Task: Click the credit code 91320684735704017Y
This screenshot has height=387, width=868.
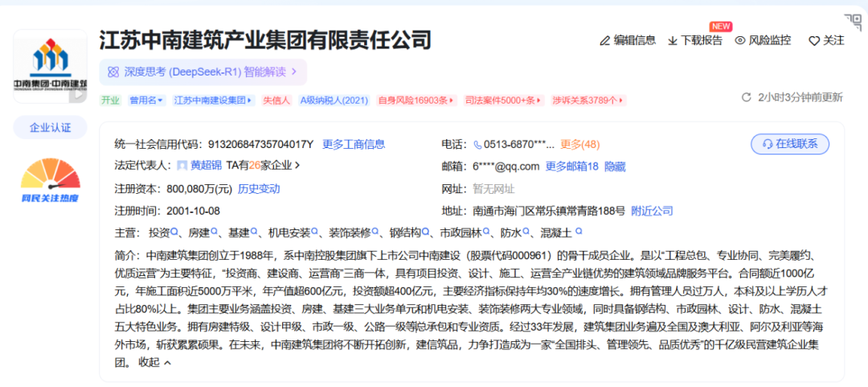Action: click(260, 145)
